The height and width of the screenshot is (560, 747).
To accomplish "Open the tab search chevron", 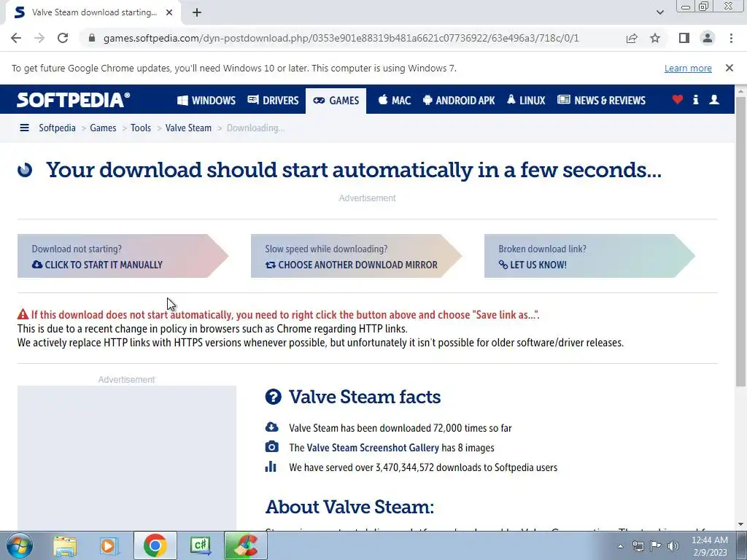I will [x=659, y=13].
